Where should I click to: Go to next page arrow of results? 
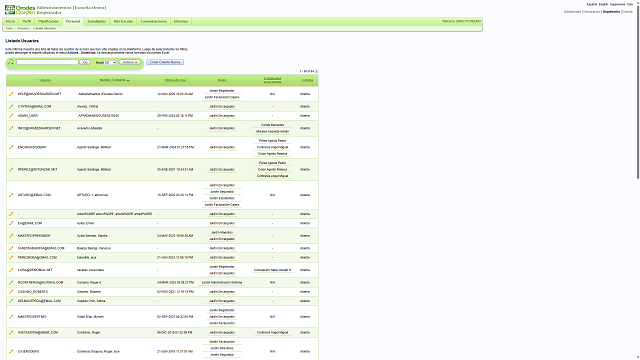pyautogui.click(x=316, y=71)
